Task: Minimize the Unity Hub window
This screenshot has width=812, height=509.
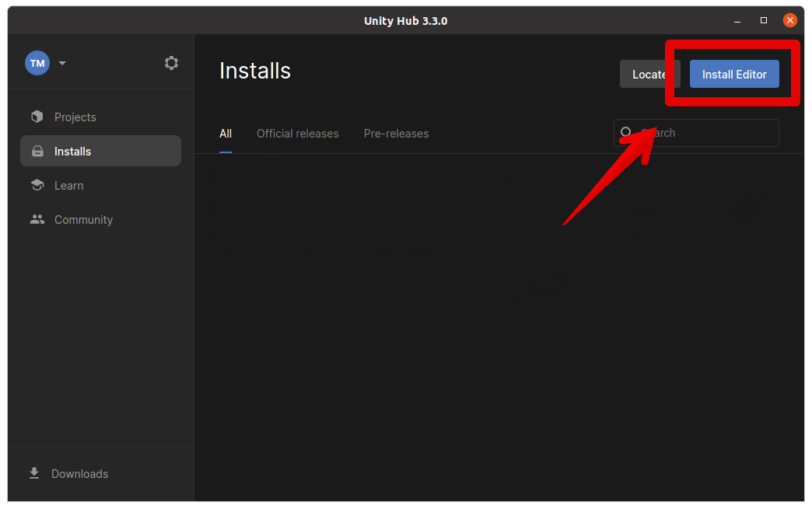Action: [737, 21]
